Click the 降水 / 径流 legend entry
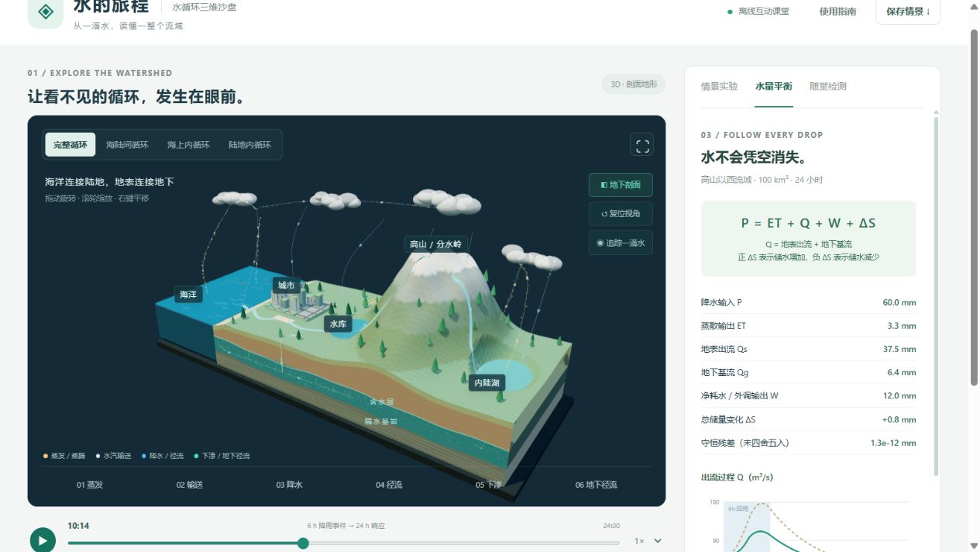This screenshot has width=980, height=552. pos(163,456)
